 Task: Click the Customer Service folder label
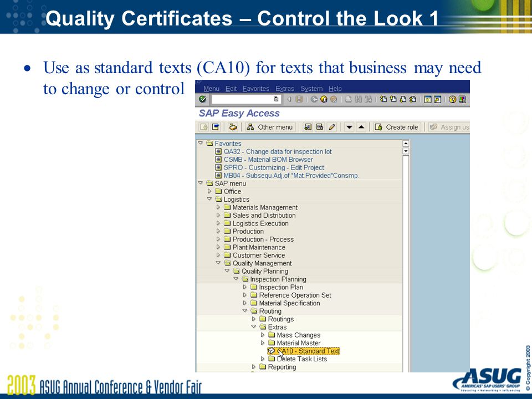[259, 255]
